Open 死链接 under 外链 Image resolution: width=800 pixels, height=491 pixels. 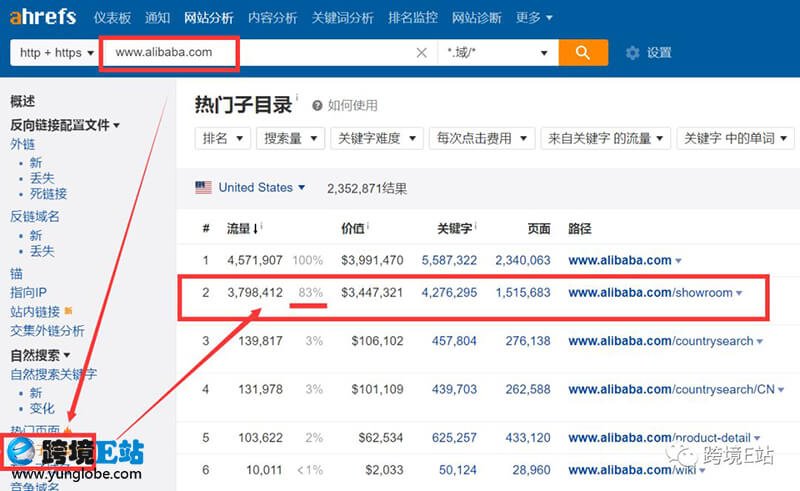pyautogui.click(x=48, y=194)
